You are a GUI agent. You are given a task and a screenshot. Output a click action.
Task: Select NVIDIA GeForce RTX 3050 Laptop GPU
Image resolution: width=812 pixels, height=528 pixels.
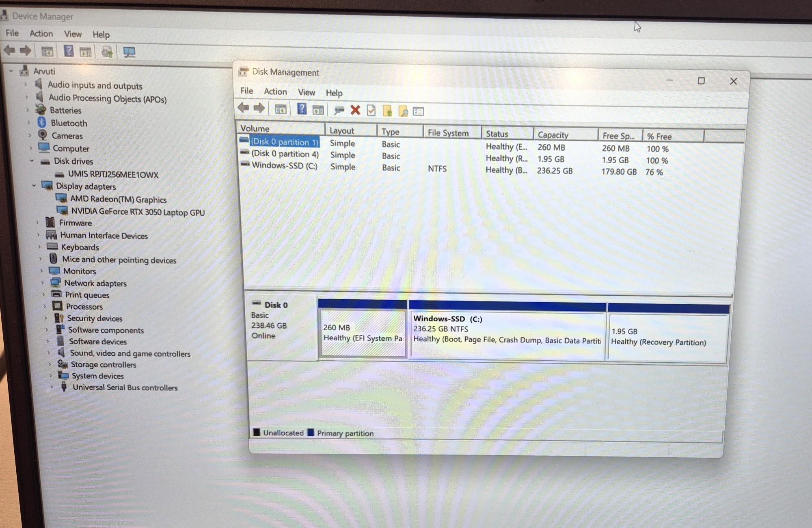pyautogui.click(x=138, y=212)
